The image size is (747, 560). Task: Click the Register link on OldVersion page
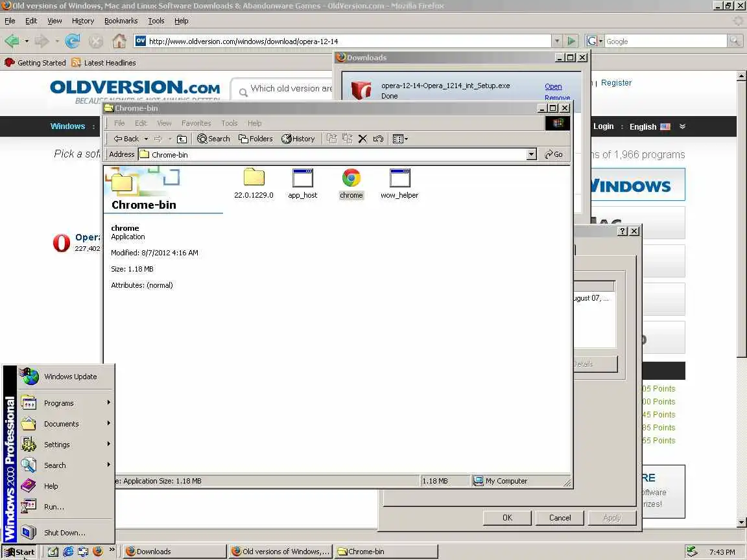coord(616,82)
